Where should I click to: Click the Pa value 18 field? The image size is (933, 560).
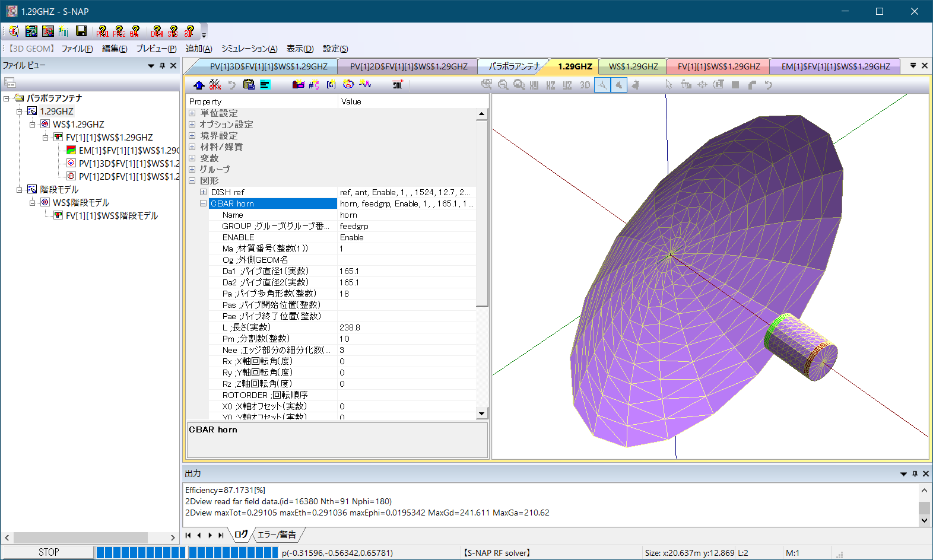(x=407, y=294)
